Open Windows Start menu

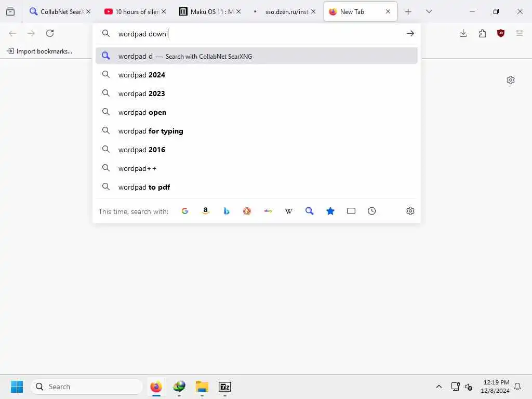(17, 387)
